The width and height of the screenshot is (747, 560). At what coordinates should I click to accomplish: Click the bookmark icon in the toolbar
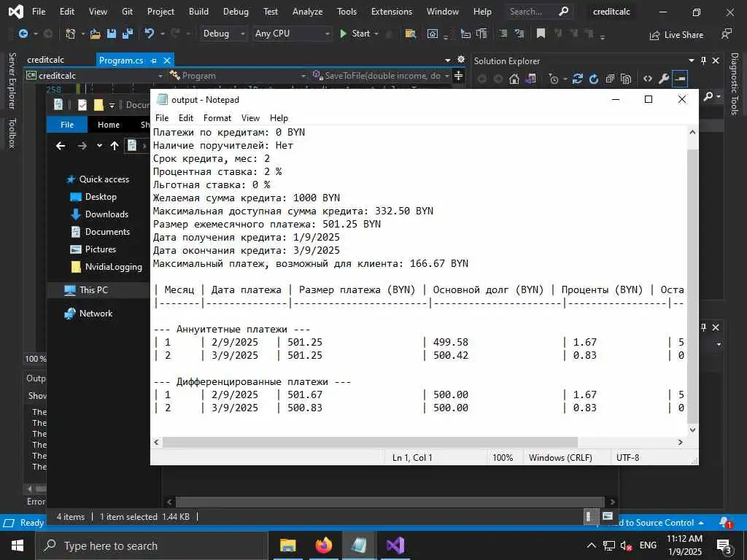(x=541, y=34)
